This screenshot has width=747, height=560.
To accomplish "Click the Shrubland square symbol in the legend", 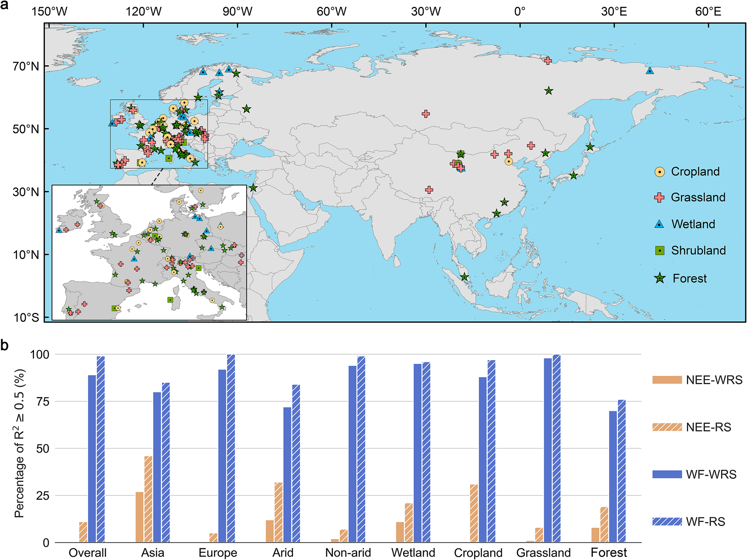I will (660, 251).
